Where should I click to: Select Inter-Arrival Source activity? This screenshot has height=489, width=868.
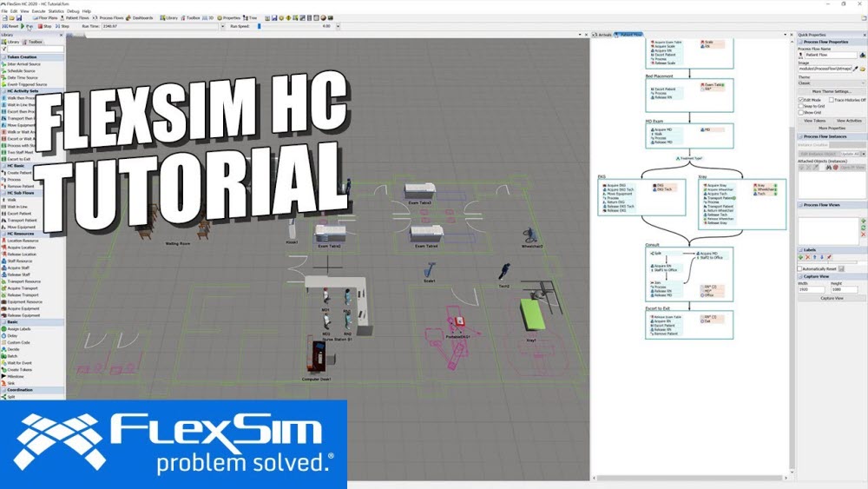(23, 64)
